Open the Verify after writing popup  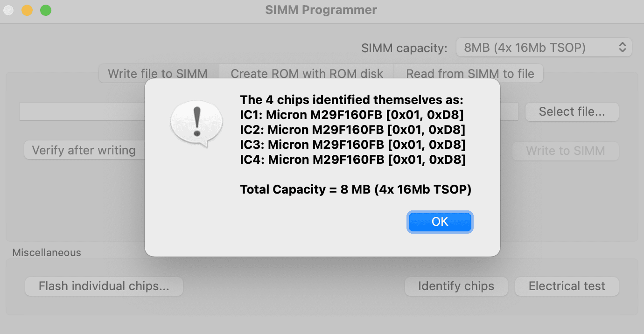coord(84,151)
